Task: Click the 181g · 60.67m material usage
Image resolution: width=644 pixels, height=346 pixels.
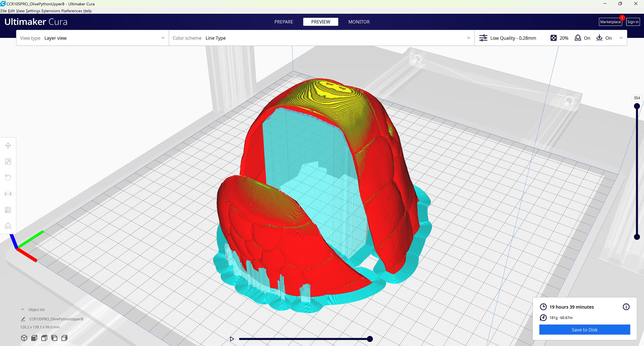Action: click(x=561, y=317)
